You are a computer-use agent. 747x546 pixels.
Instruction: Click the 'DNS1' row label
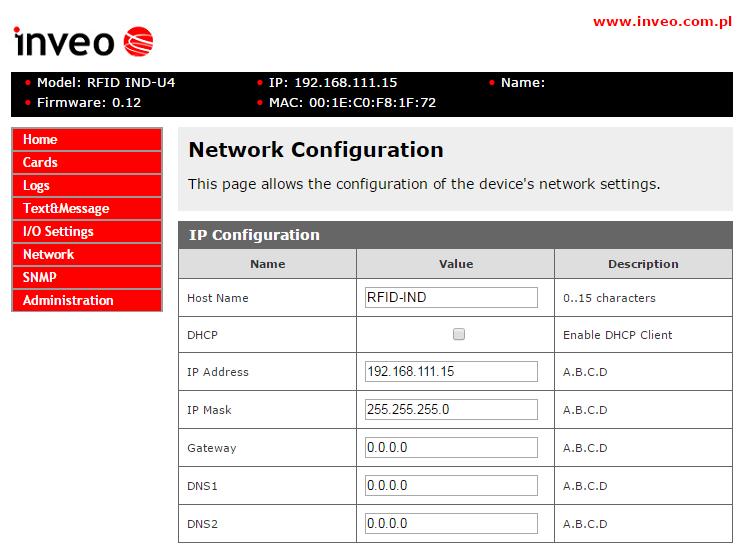(x=202, y=486)
